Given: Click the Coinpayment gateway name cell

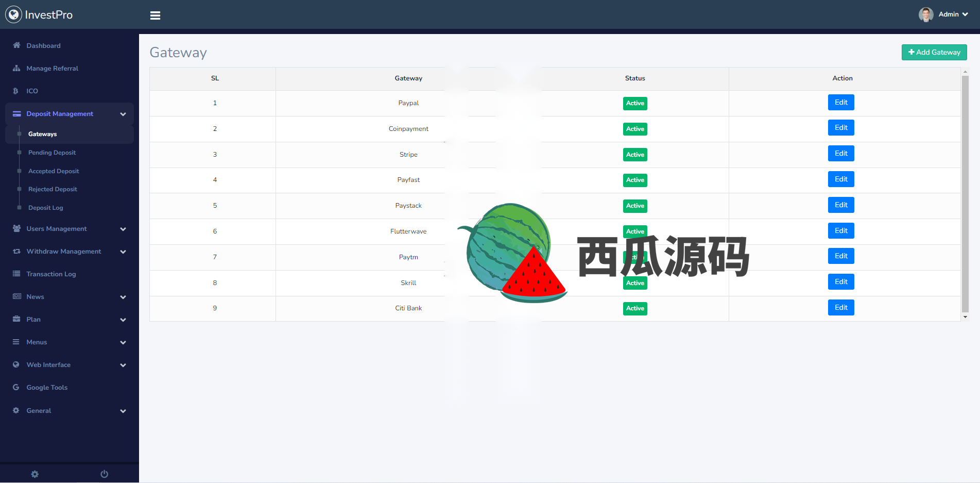Looking at the screenshot, I should pos(408,129).
